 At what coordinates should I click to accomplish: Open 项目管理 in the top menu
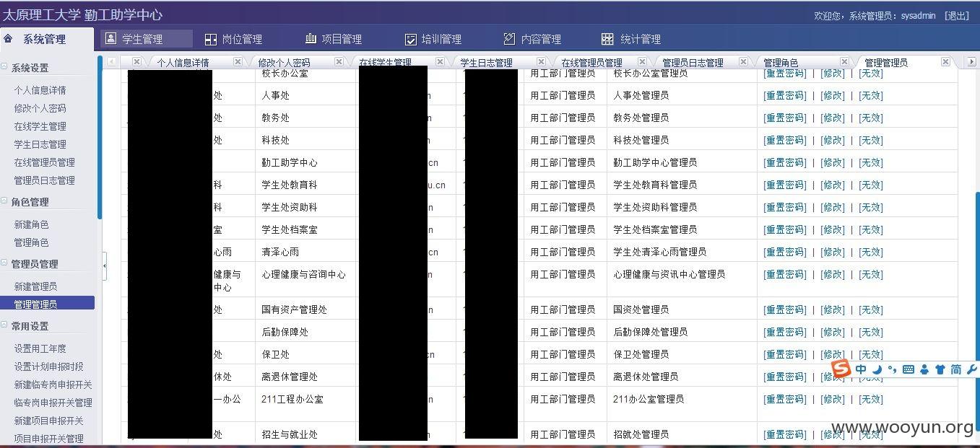(332, 39)
